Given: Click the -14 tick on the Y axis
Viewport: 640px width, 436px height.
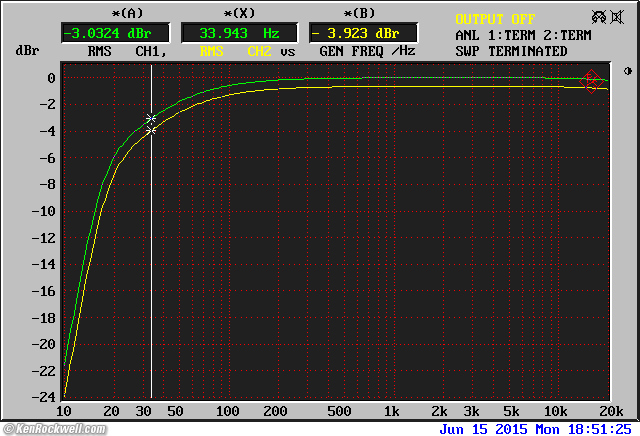Looking at the screenshot, I should 43,265.
